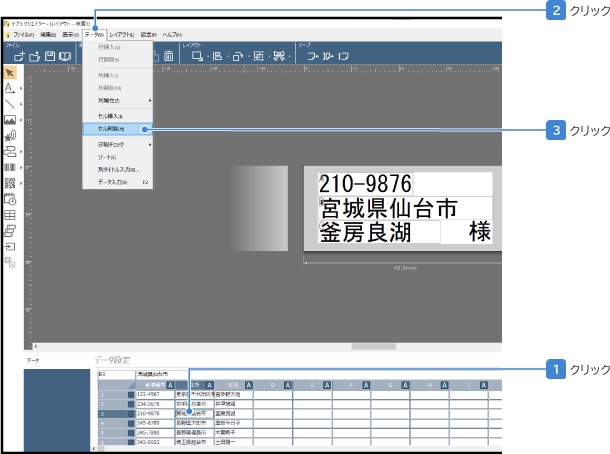This screenshot has width=610, height=454.
Task: Select the arrow selection tool
Action: [x=9, y=73]
